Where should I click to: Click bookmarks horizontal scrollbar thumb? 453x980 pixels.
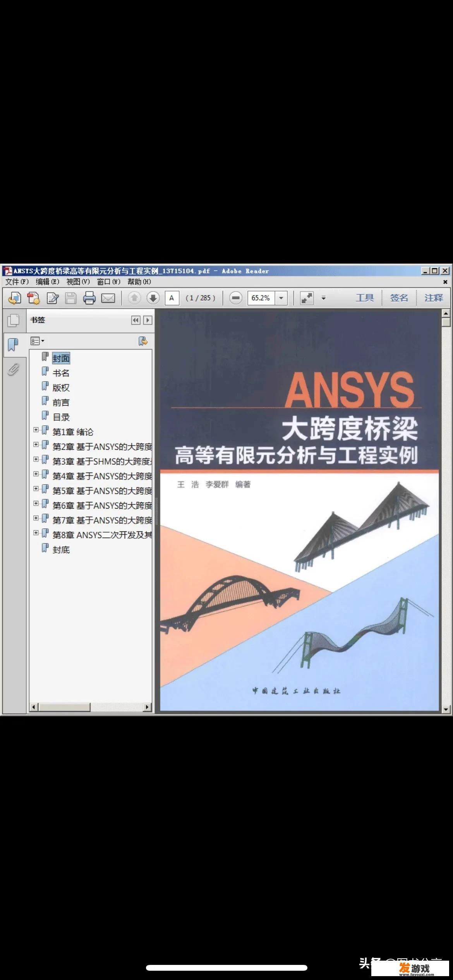(64, 707)
